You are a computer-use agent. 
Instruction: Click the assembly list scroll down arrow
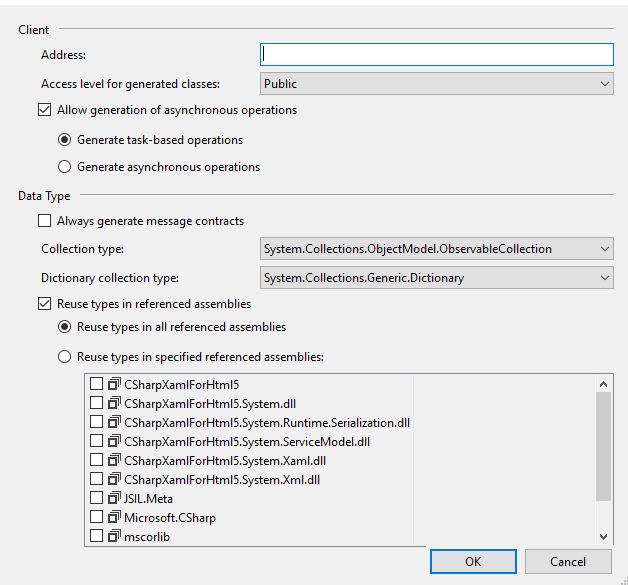coord(604,537)
